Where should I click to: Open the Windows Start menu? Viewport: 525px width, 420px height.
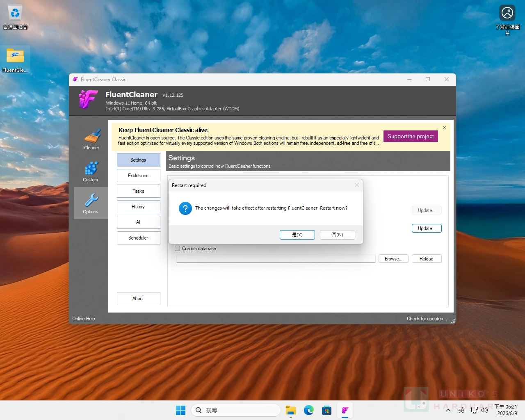[x=180, y=410]
